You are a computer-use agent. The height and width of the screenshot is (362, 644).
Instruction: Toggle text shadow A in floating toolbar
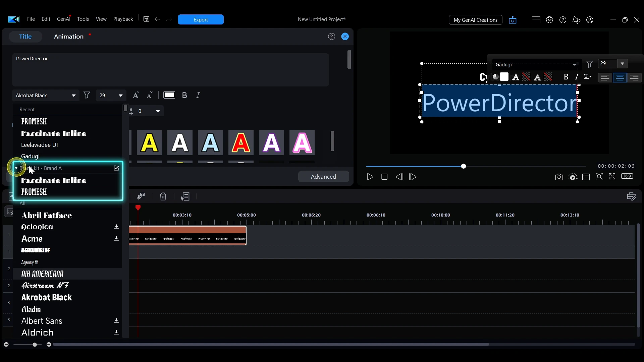[537, 77]
